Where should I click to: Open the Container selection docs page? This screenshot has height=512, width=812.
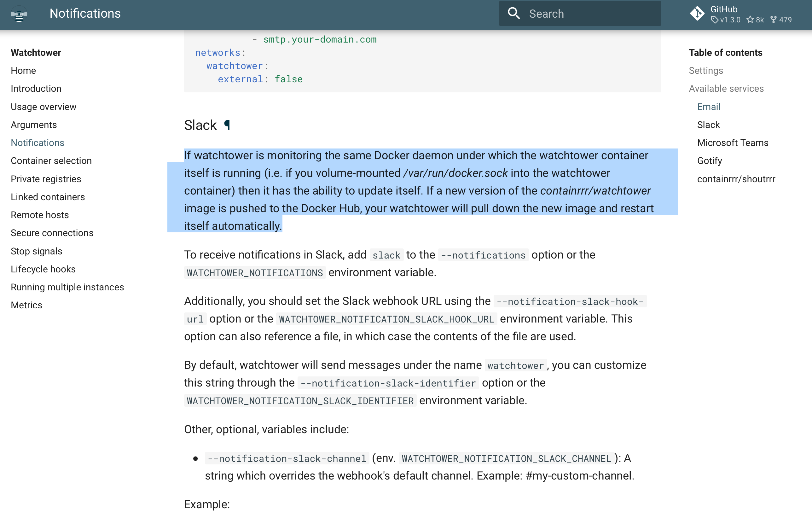[51, 161]
